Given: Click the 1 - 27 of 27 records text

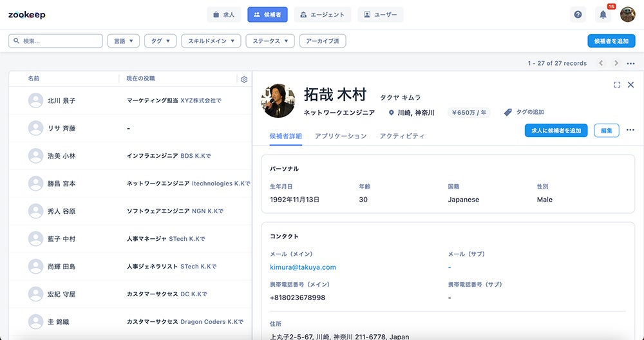Looking at the screenshot, I should tap(557, 63).
